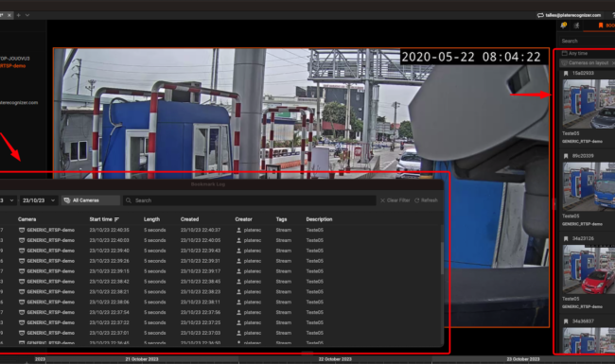Click the user icon in row created 22:38:23
615x364 pixels.
click(238, 291)
